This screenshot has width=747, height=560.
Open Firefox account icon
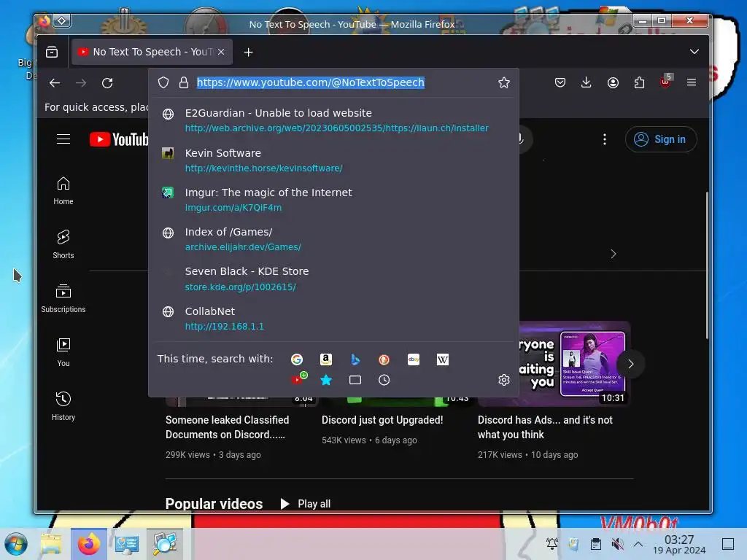coord(613,83)
